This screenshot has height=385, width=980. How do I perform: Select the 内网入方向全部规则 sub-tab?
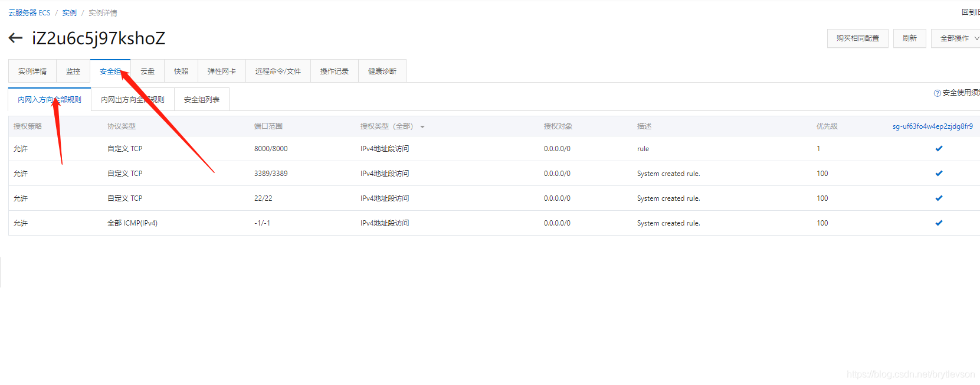tap(50, 100)
